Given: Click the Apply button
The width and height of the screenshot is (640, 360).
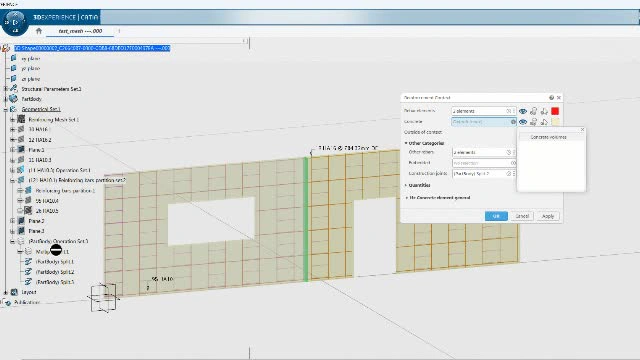Looking at the screenshot, I should point(548,216).
